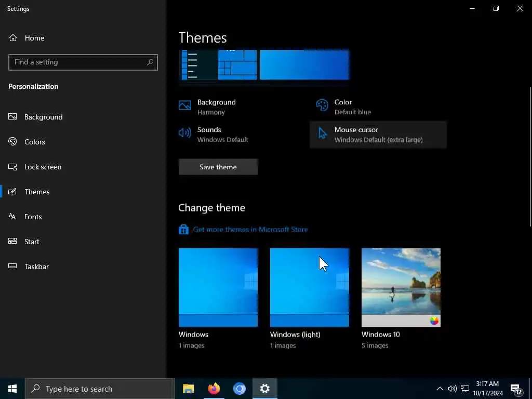Click the Save theme button
532x399 pixels.
pos(218,167)
